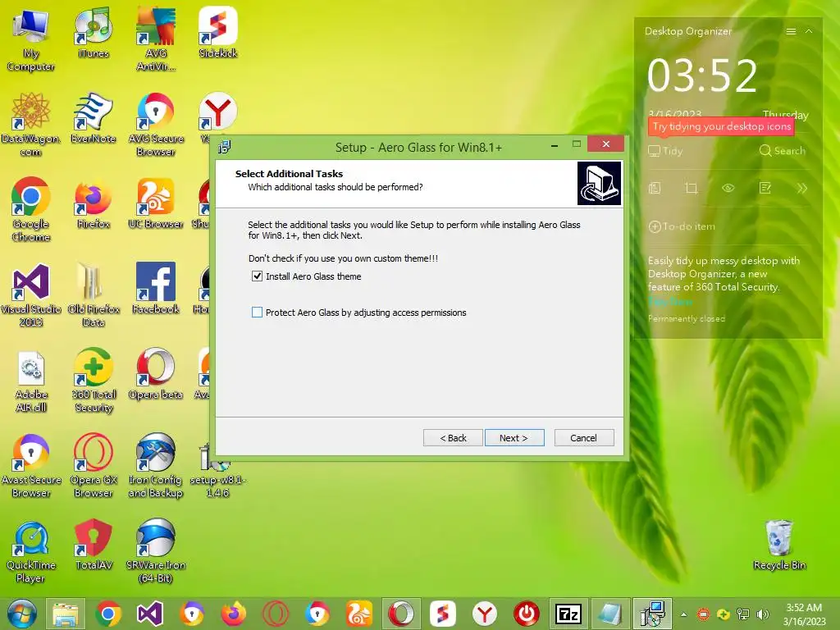Select the Old Firefox Data folder

pos(94,295)
